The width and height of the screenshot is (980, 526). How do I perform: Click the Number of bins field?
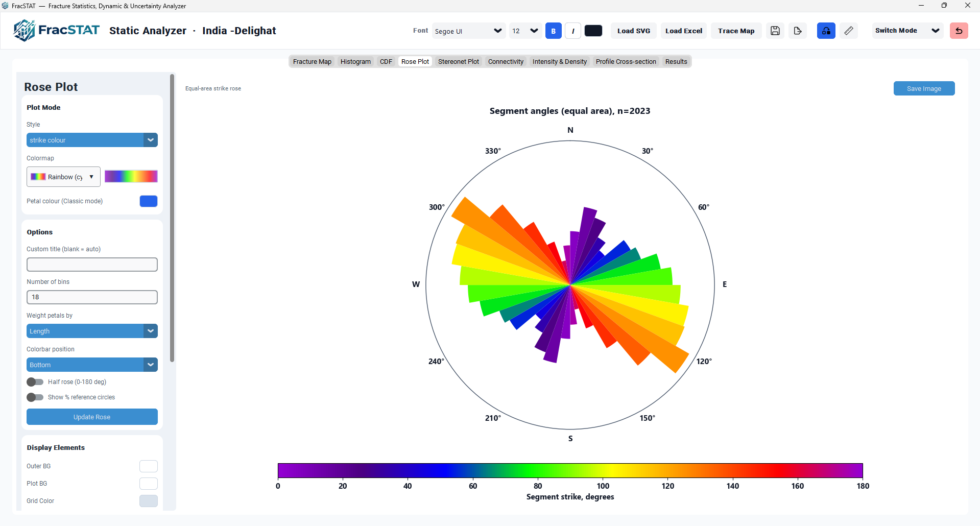(x=92, y=297)
